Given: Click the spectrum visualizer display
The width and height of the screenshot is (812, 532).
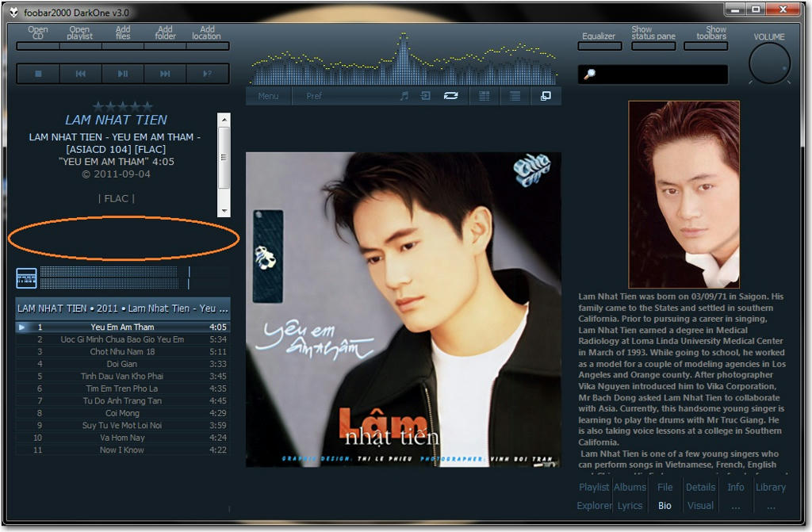Looking at the screenshot, I should (x=404, y=59).
